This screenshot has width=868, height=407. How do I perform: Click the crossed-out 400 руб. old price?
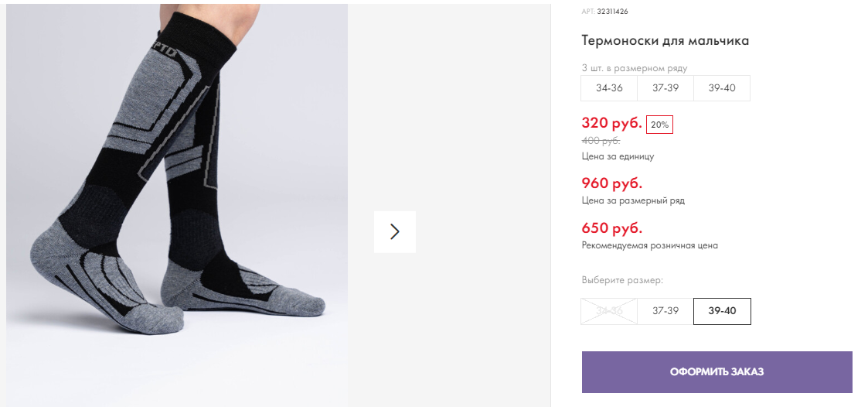click(x=601, y=141)
